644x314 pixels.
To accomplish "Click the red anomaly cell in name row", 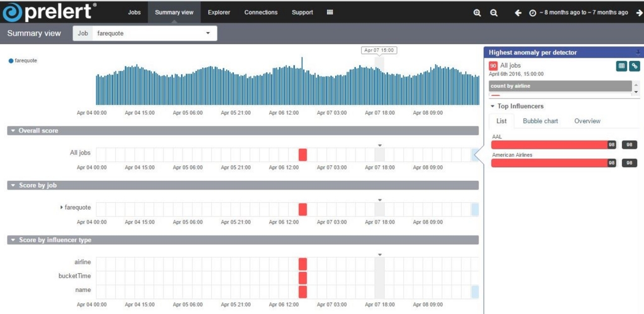I will coord(303,291).
